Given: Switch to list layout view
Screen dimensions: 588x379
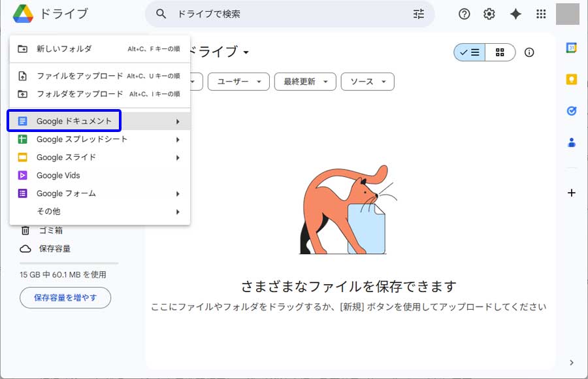Looking at the screenshot, I should click(x=470, y=52).
